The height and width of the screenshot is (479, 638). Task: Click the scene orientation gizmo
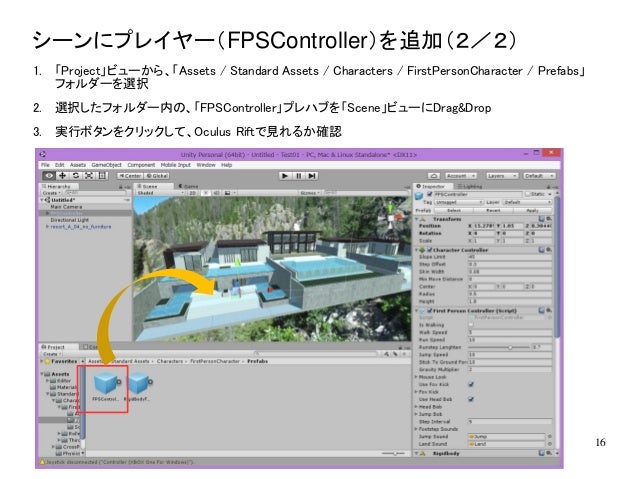(391, 216)
